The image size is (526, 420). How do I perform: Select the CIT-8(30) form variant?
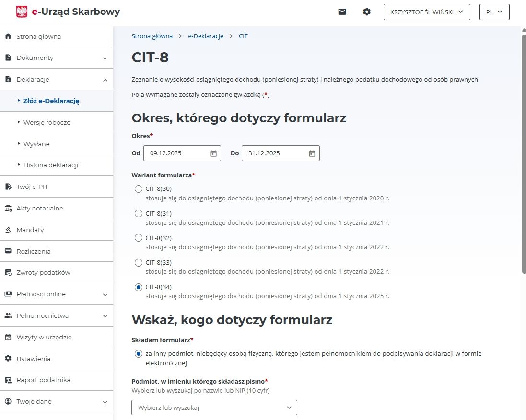(x=139, y=189)
